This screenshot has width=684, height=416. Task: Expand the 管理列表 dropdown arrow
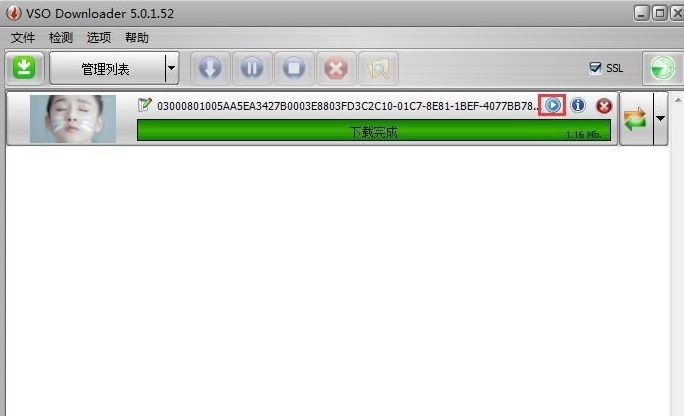(x=172, y=68)
